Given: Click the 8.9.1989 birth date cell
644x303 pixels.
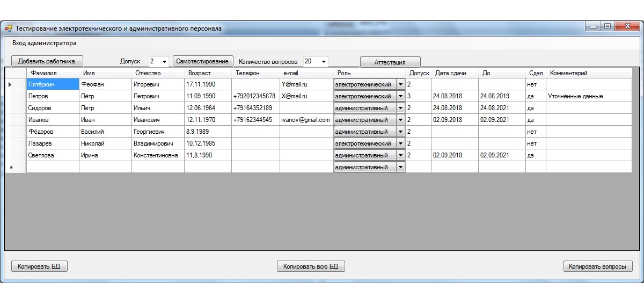Looking at the screenshot, I should (x=208, y=132).
